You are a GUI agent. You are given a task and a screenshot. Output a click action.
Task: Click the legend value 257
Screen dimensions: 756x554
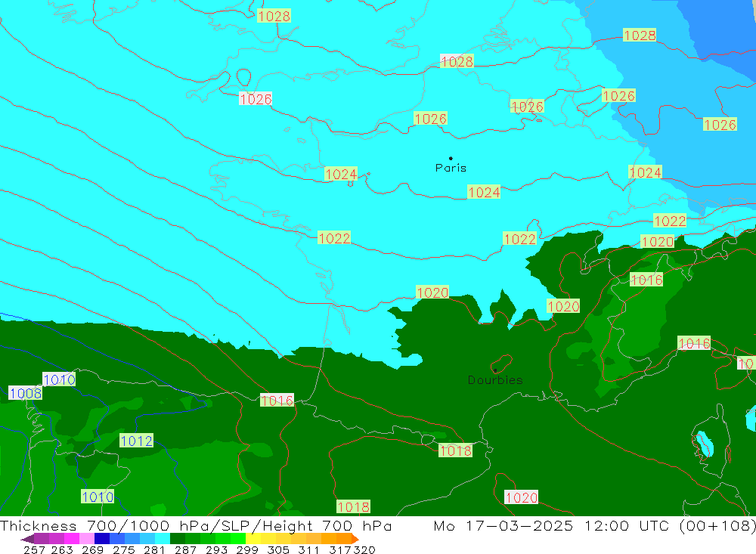(x=34, y=549)
